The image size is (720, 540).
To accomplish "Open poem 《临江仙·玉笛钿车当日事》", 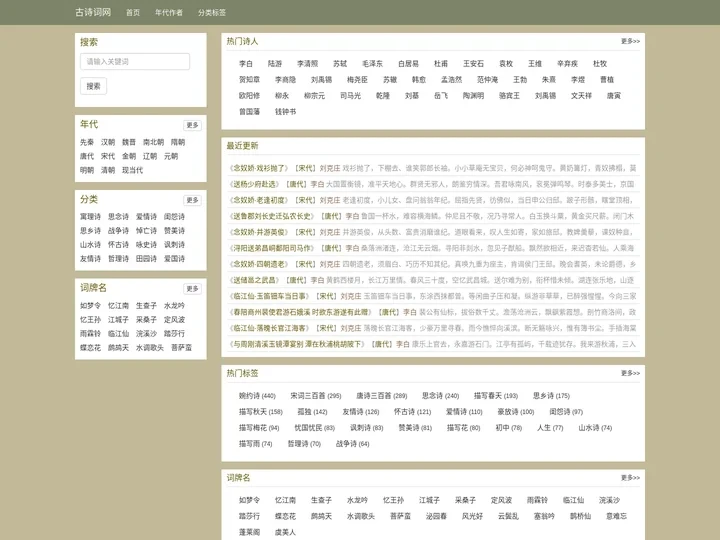I will coord(270,297).
